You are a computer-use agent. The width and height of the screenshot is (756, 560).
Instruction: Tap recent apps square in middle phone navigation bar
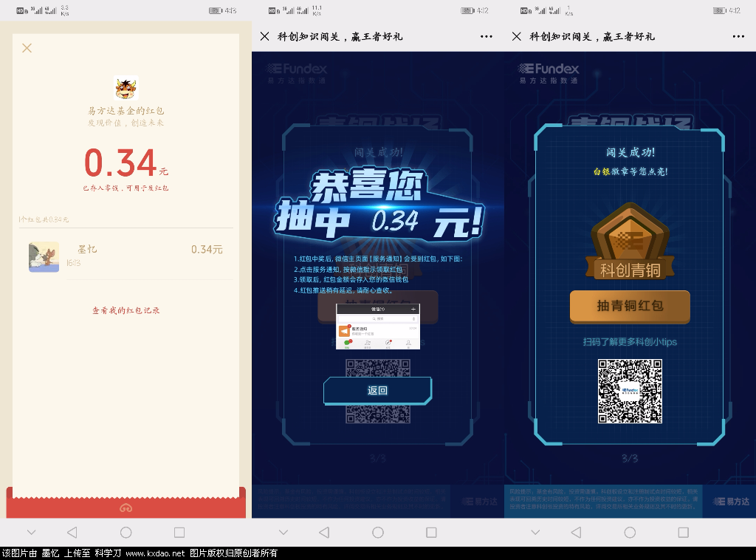[431, 532]
